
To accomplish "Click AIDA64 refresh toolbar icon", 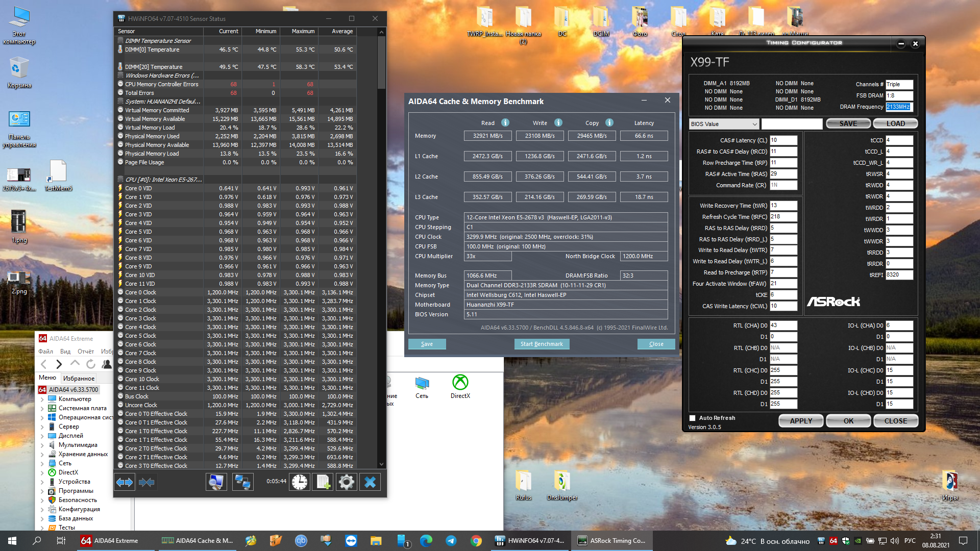I will [x=91, y=364].
